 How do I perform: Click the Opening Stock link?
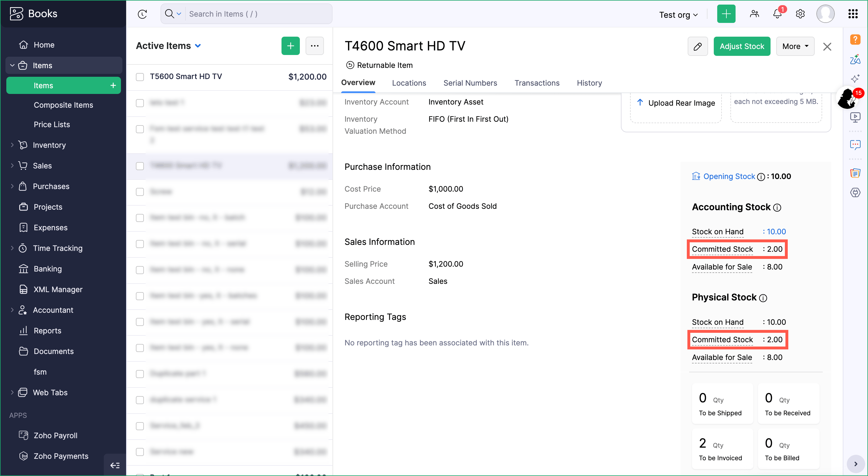click(x=729, y=176)
